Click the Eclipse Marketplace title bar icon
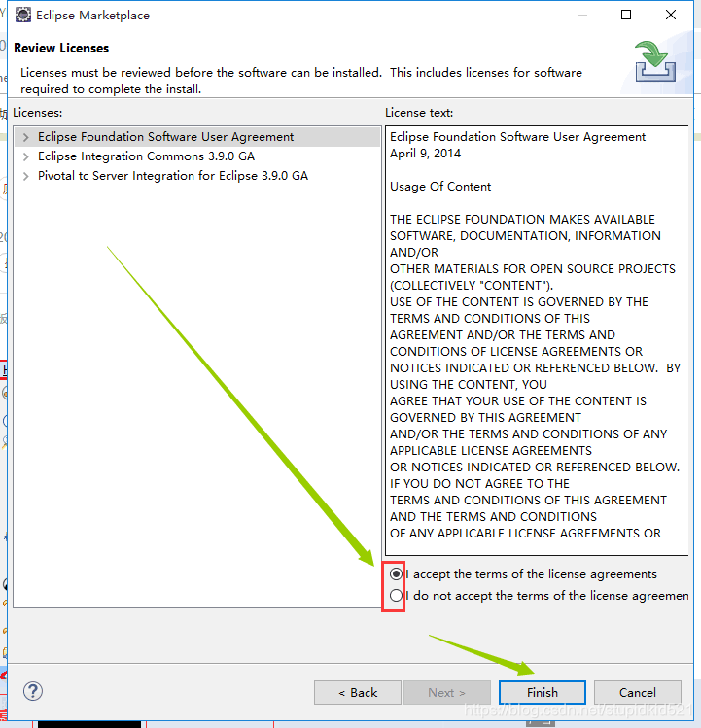This screenshot has height=728, width=701. tap(22, 15)
